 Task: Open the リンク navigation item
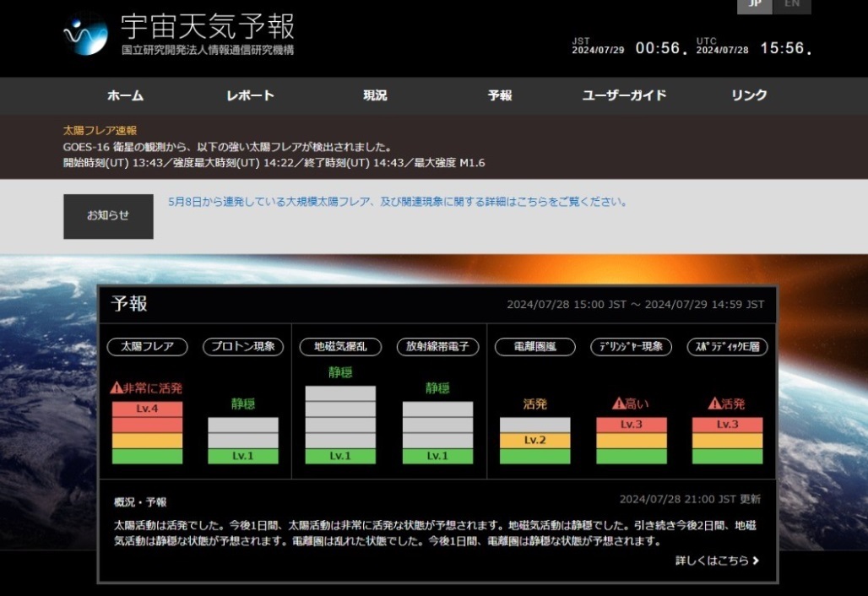[749, 95]
